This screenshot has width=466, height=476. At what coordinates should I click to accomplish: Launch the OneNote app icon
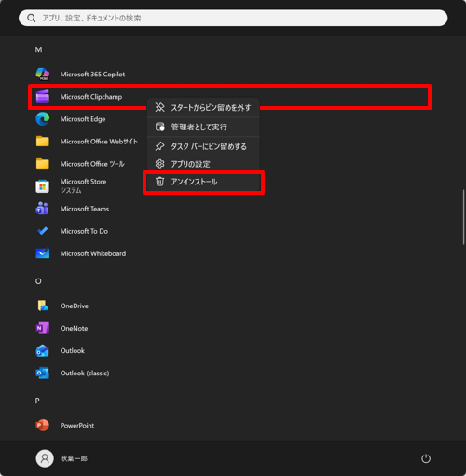click(43, 328)
